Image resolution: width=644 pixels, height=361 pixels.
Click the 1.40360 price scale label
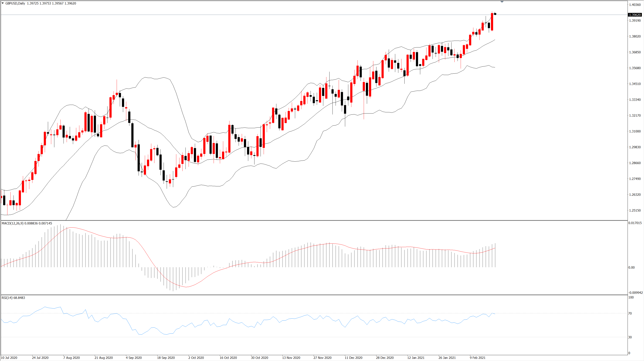[635, 5]
